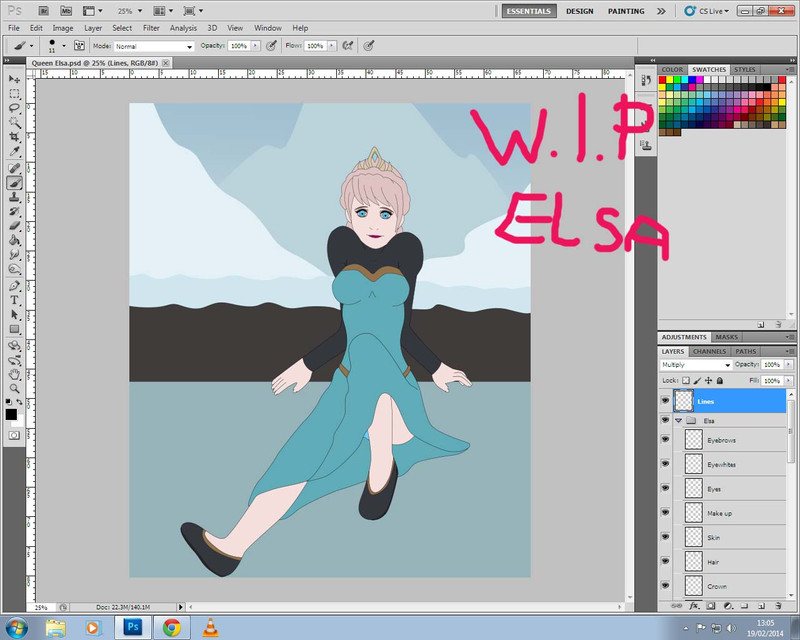Image resolution: width=800 pixels, height=640 pixels.
Task: Toggle Quick Mask mode
Action: (14, 435)
